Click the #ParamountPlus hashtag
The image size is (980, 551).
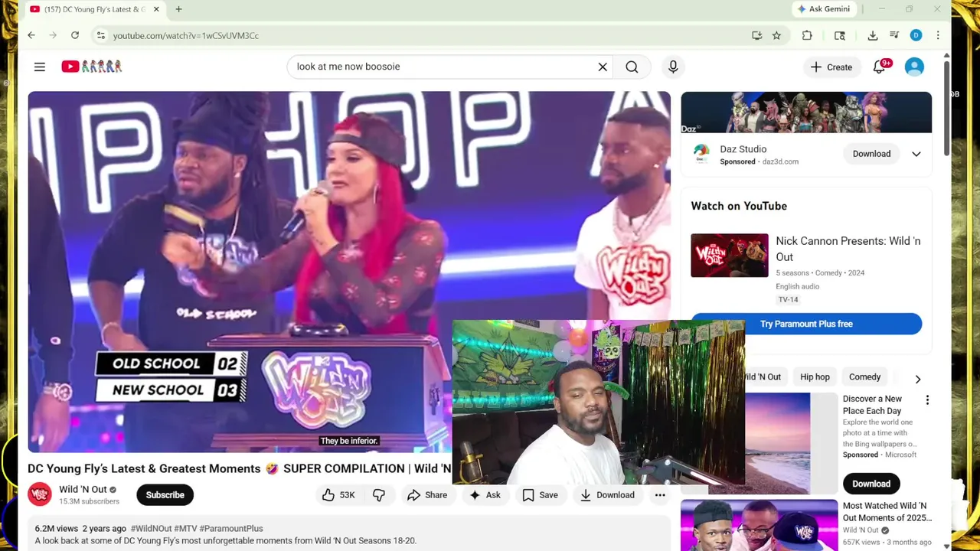pos(231,528)
